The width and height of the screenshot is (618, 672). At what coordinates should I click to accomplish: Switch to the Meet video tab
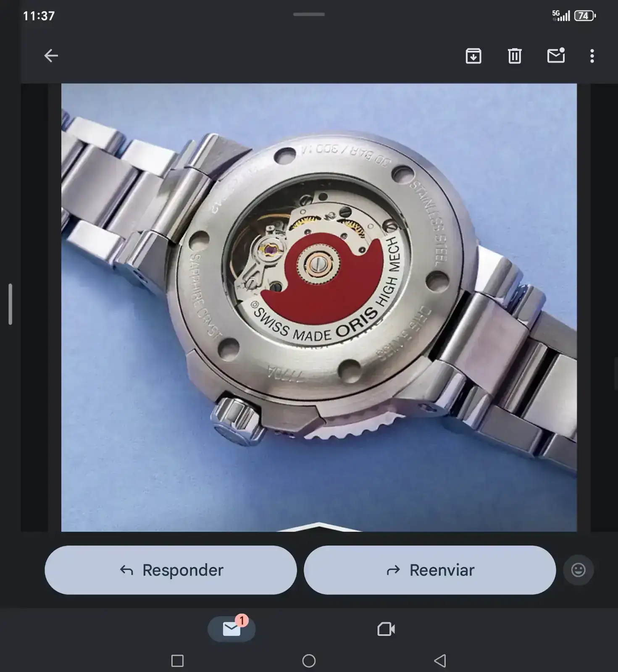click(x=386, y=629)
